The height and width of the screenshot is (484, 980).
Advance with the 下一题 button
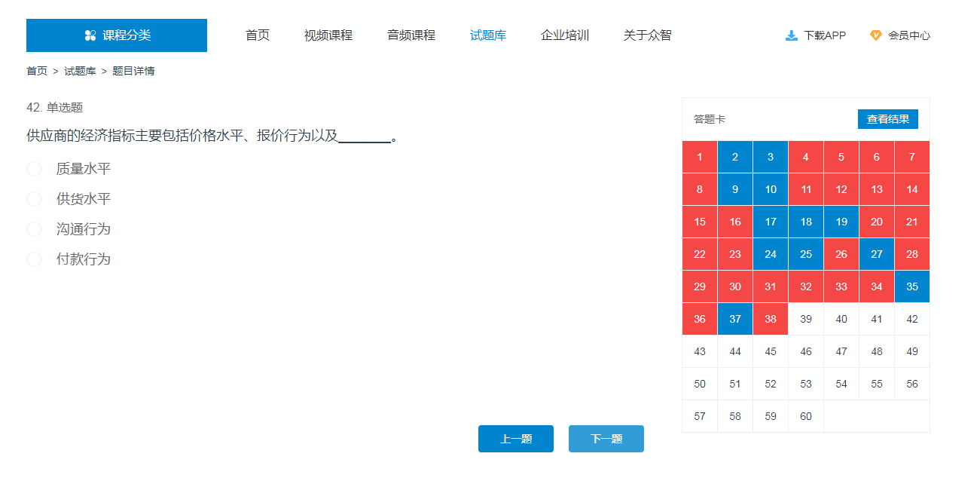coord(606,439)
